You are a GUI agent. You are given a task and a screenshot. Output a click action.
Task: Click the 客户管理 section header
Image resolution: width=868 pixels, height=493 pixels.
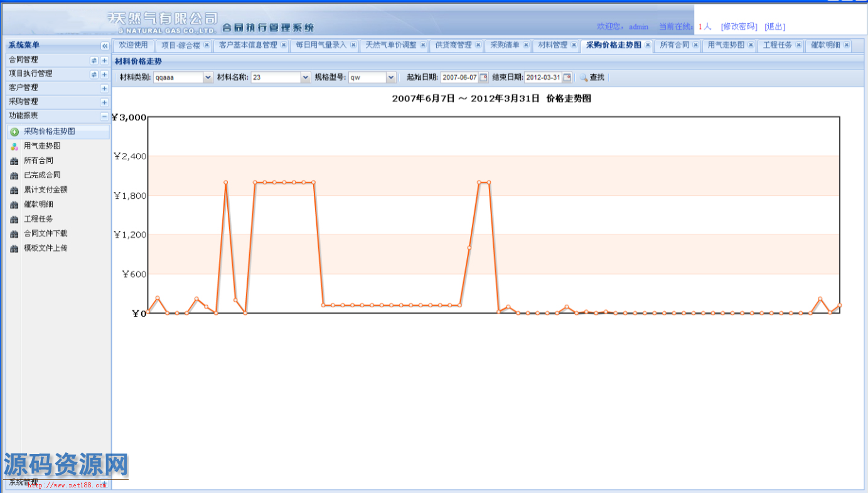pos(58,88)
